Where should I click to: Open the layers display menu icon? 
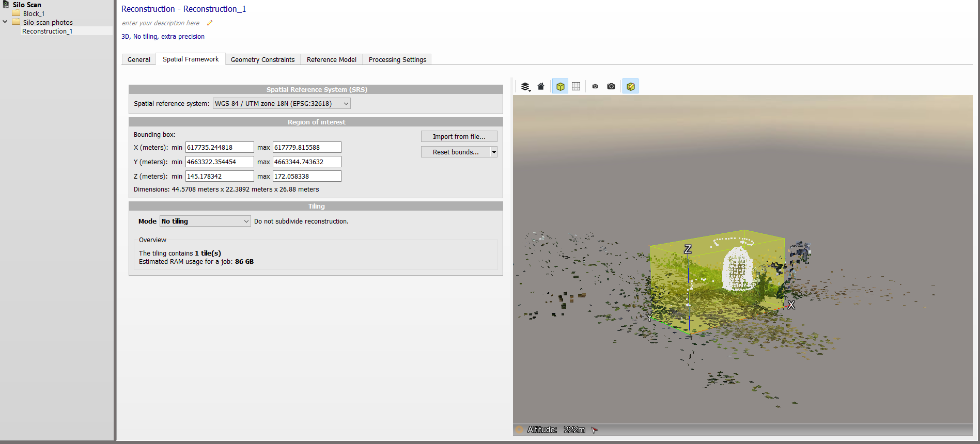[525, 86]
